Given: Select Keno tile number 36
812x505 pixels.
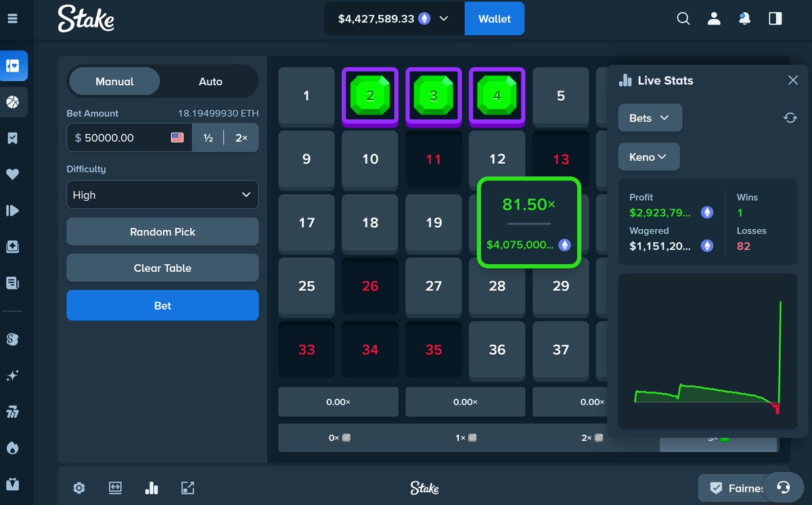Looking at the screenshot, I should [497, 350].
